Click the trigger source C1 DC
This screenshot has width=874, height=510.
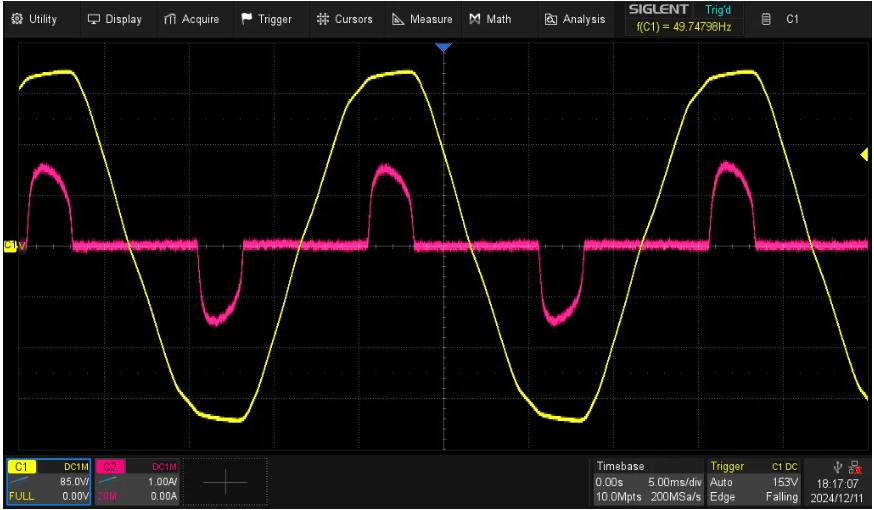784,467
